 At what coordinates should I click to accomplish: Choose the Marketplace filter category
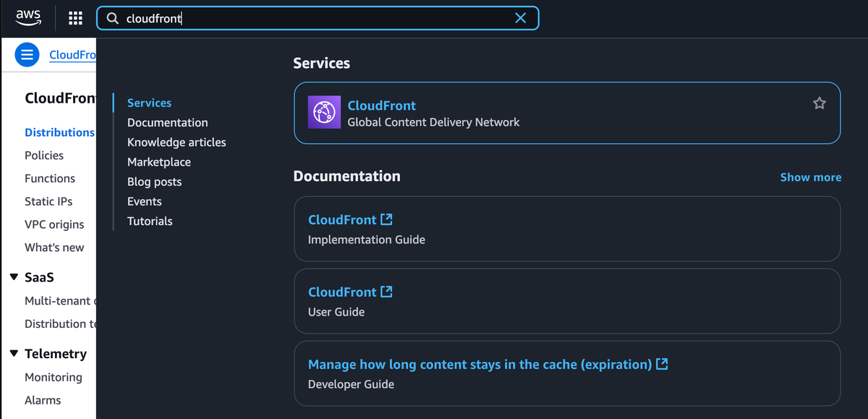(159, 162)
